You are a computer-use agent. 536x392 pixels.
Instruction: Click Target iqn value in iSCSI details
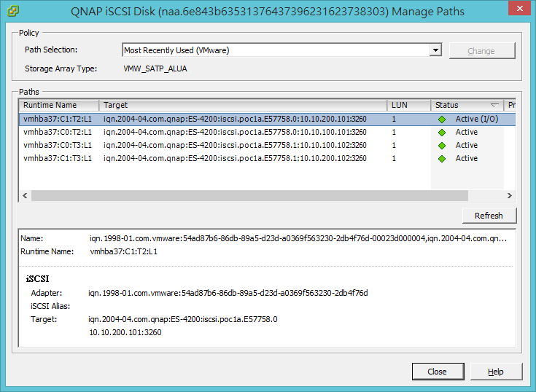point(183,319)
